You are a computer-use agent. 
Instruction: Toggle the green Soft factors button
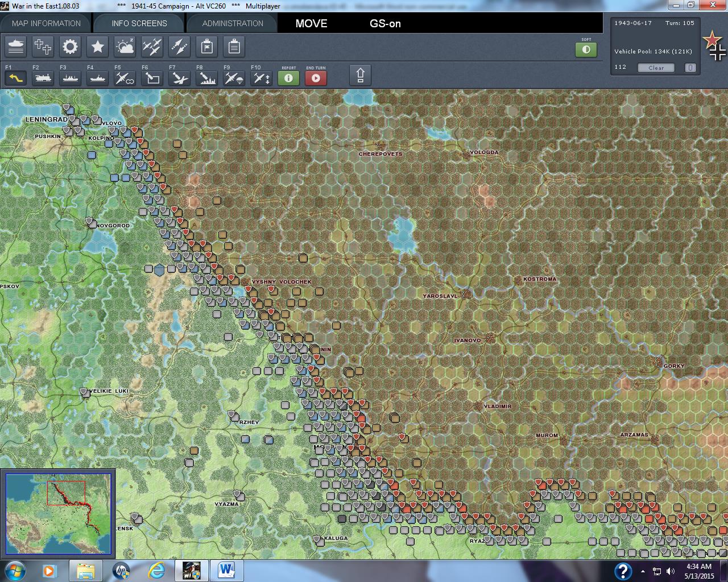586,49
